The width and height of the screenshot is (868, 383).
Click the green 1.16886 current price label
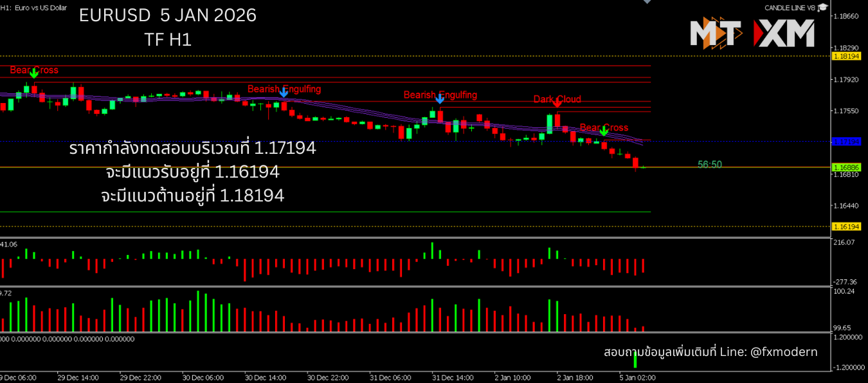pyautogui.click(x=846, y=167)
